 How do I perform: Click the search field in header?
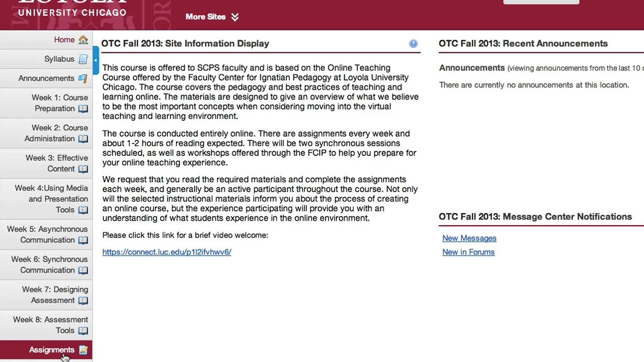(x=541, y=2)
